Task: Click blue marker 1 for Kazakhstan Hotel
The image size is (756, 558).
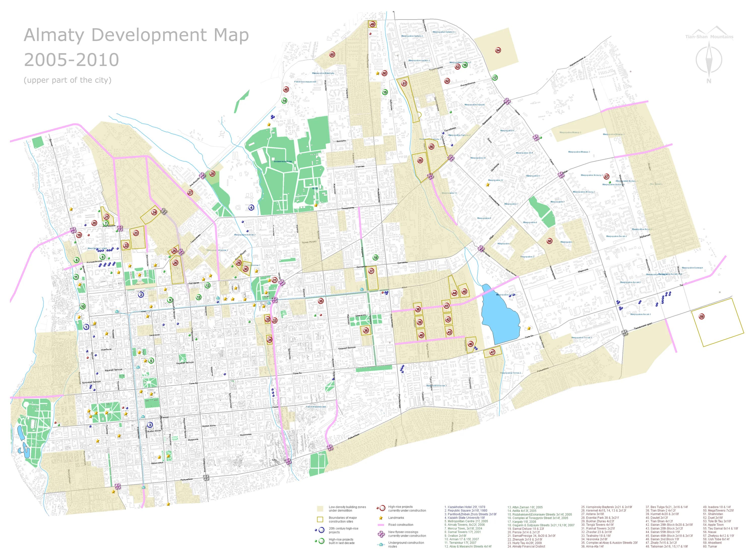Action: pos(86,327)
